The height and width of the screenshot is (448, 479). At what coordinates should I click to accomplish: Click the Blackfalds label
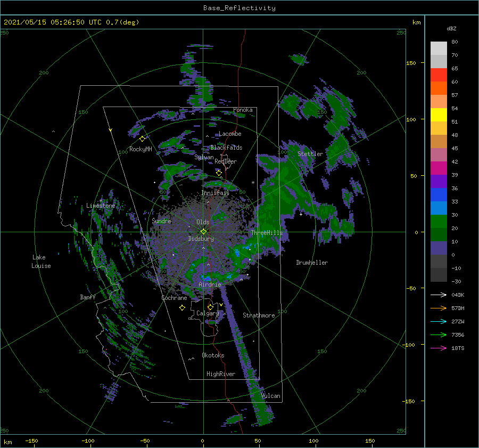coord(226,148)
